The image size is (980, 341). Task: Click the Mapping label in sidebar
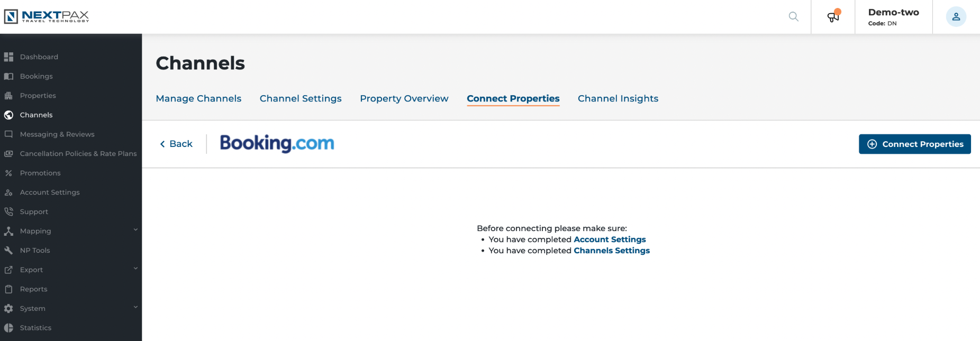pyautogui.click(x=35, y=231)
